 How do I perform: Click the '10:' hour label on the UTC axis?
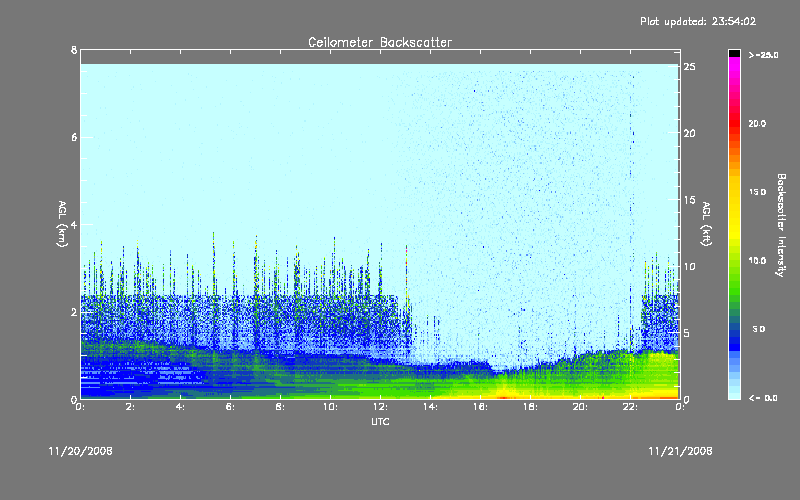coord(330,407)
